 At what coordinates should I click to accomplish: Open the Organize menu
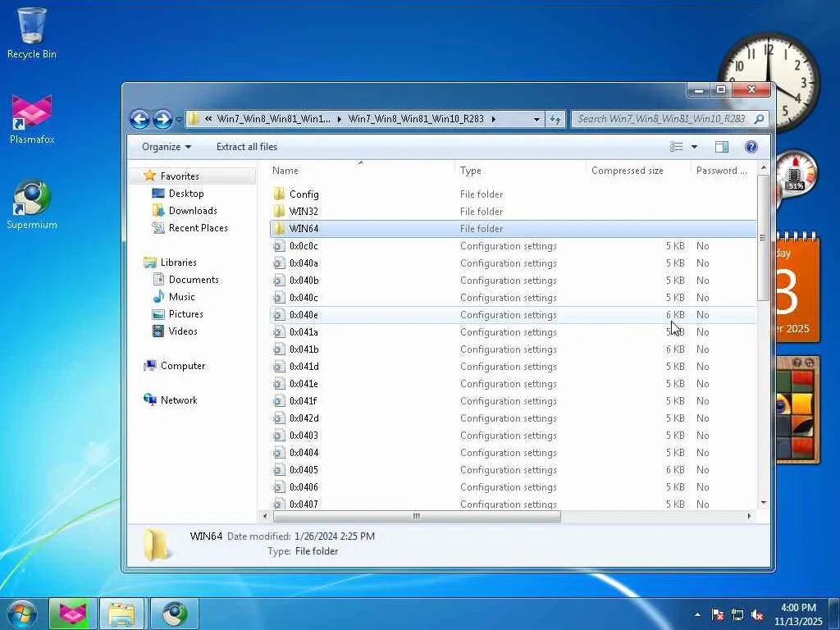[x=166, y=147]
